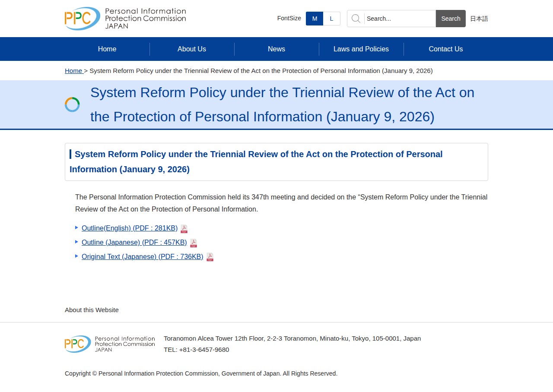Click the Home breadcrumb link
This screenshot has height=392, width=553.
[73, 71]
